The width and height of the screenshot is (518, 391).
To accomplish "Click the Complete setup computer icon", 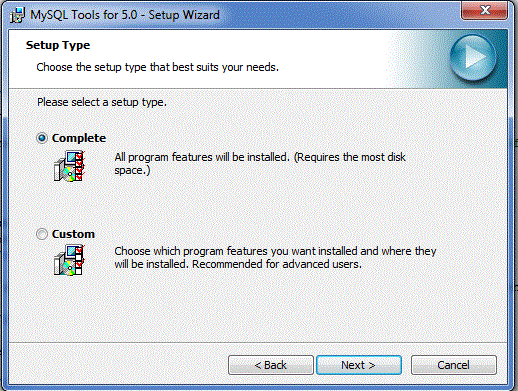I will click(x=70, y=166).
